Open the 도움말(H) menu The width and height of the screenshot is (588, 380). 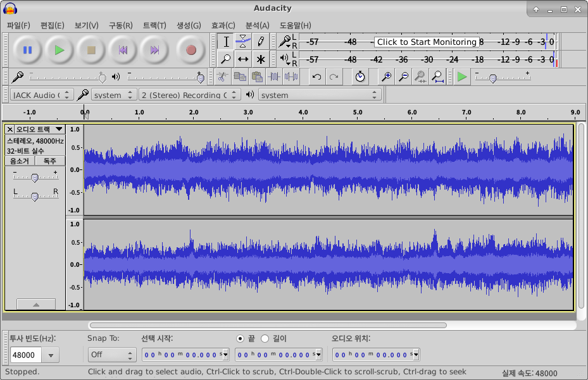click(x=295, y=25)
